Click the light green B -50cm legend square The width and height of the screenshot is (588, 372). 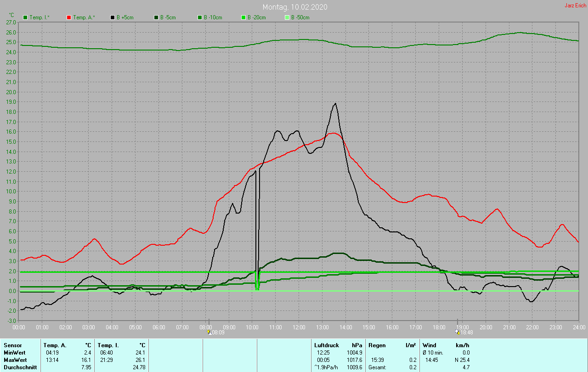pos(287,17)
